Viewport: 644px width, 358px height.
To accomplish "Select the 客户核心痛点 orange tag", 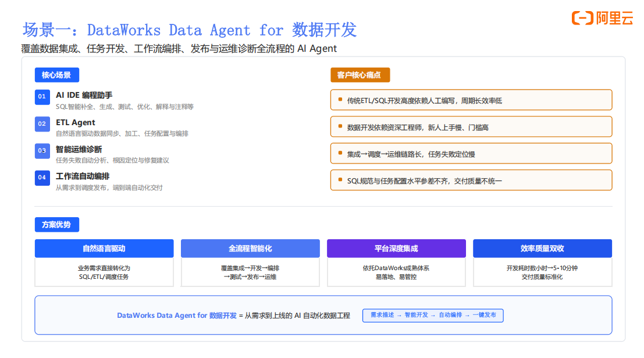I will point(360,75).
